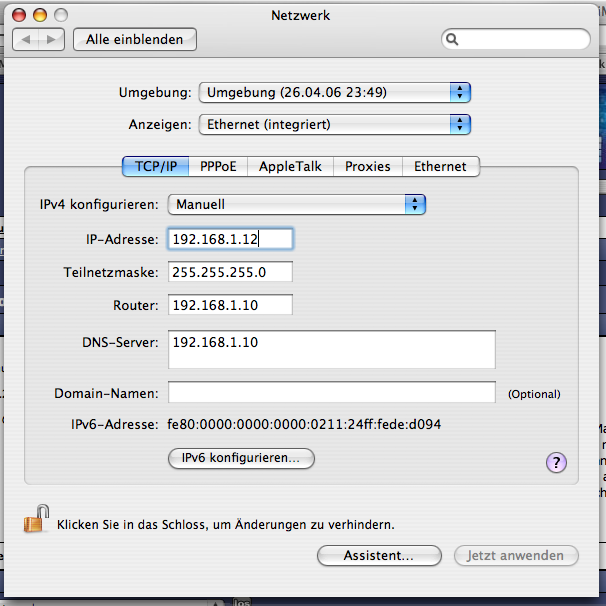Click the search magnifier icon
Screen dimensions: 606x606
coord(452,39)
